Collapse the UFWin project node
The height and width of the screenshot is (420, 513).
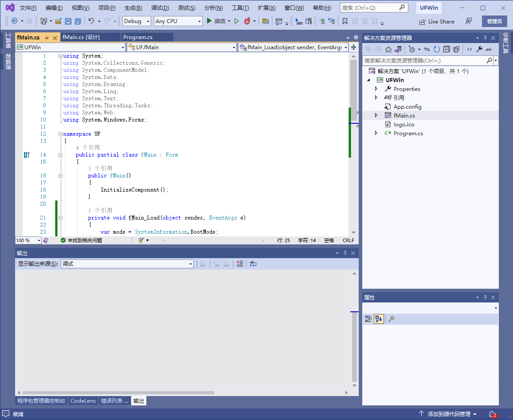(x=369, y=80)
